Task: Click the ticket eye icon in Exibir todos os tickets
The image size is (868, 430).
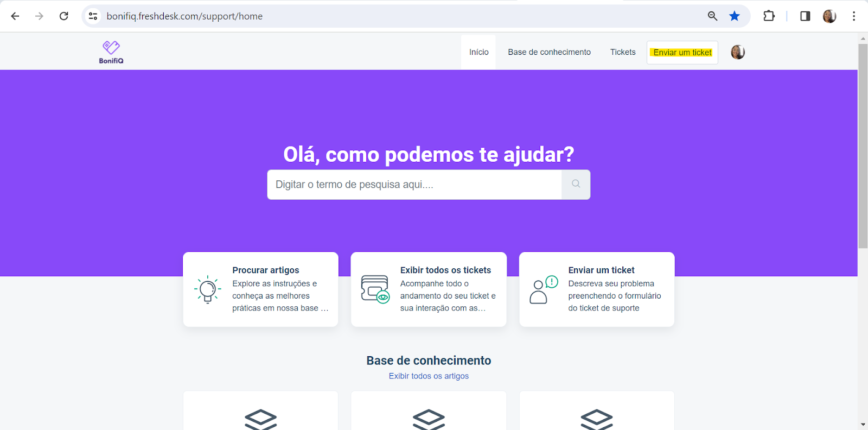Action: click(x=375, y=289)
